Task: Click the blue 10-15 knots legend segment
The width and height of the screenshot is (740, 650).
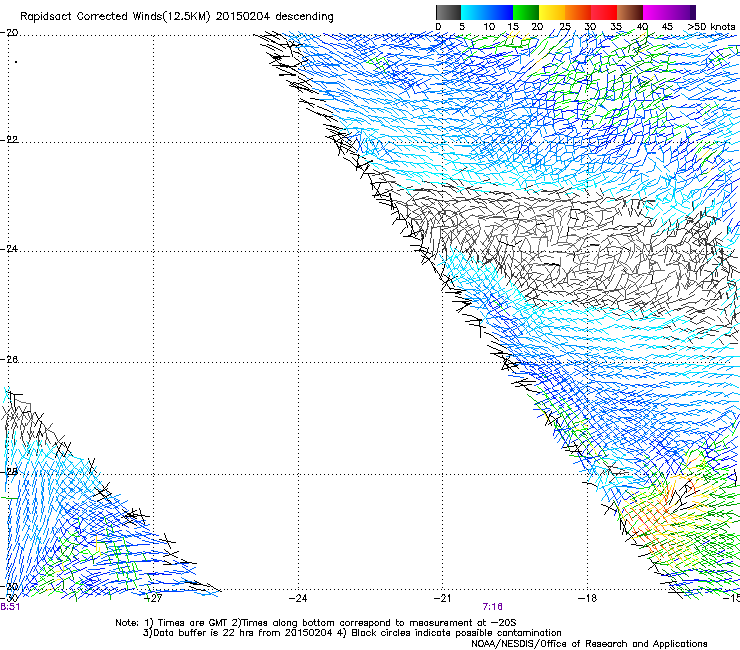Action: (x=500, y=12)
